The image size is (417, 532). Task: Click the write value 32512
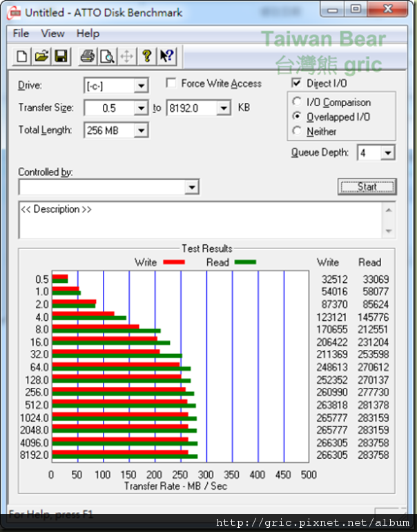click(x=334, y=279)
